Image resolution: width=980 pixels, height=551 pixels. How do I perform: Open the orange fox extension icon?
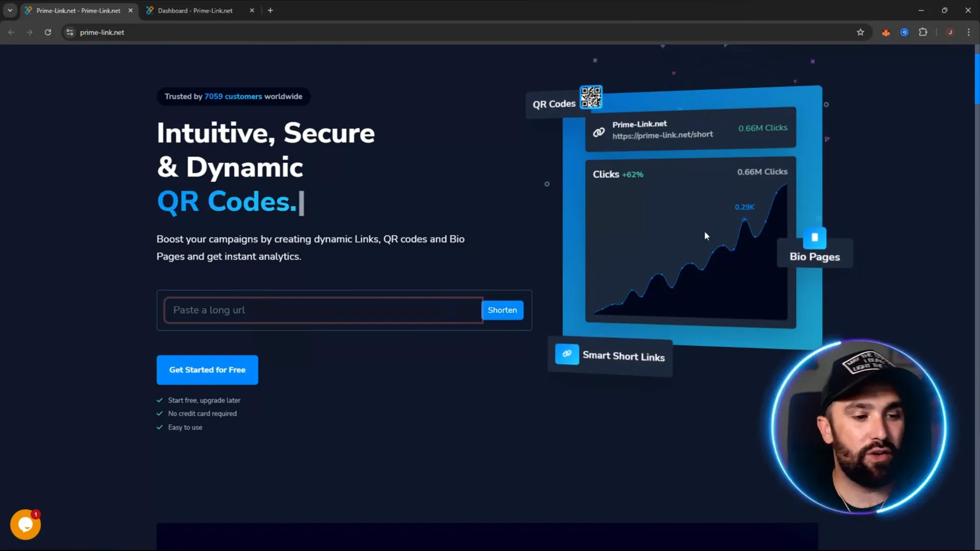(x=886, y=32)
